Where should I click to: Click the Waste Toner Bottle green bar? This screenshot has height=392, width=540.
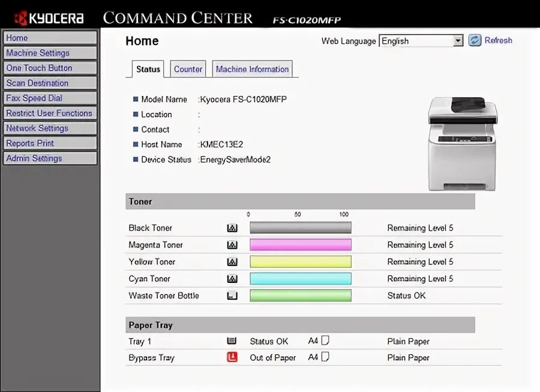coord(301,295)
